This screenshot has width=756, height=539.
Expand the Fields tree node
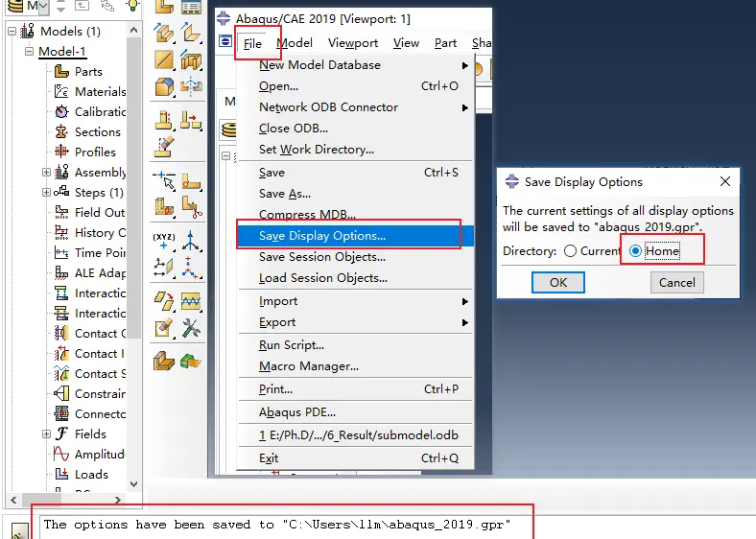point(46,434)
